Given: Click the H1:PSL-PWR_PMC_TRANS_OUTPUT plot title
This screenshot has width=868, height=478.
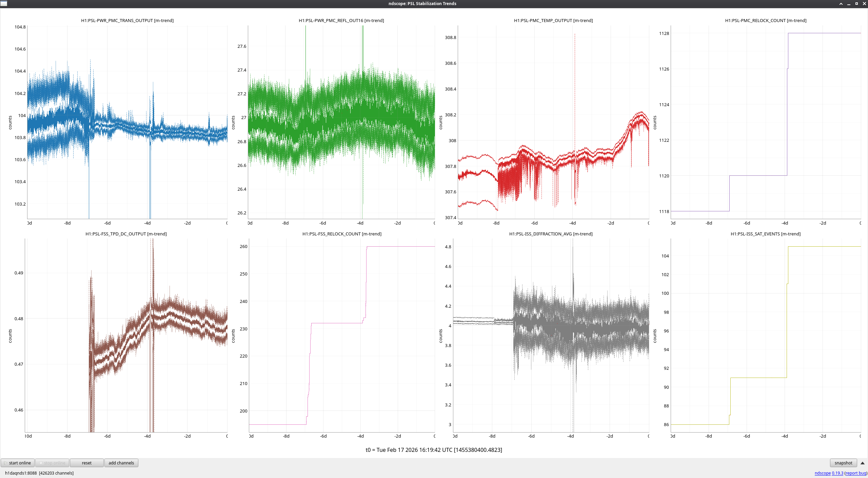Looking at the screenshot, I should pos(127,21).
